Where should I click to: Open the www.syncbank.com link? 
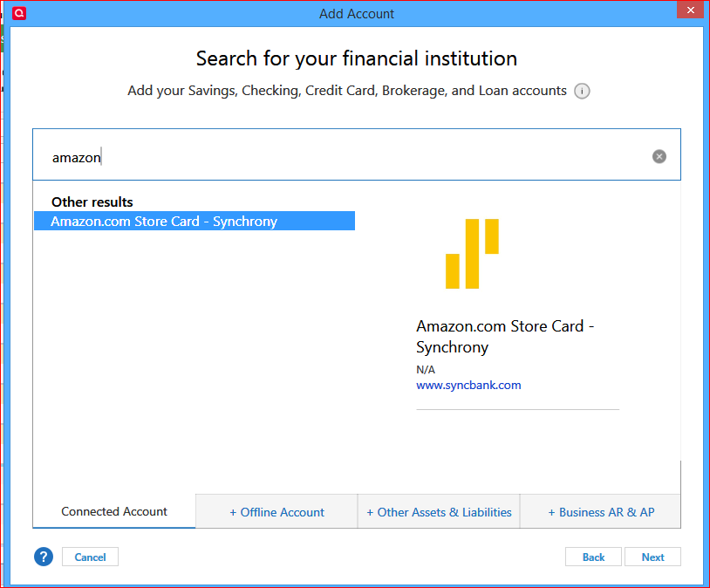click(x=468, y=385)
